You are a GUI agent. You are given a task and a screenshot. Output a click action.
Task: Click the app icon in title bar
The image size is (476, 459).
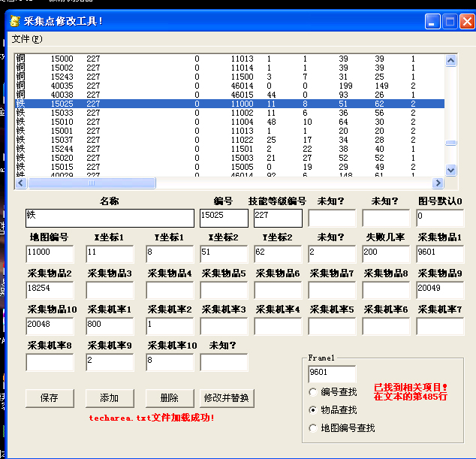point(14,21)
